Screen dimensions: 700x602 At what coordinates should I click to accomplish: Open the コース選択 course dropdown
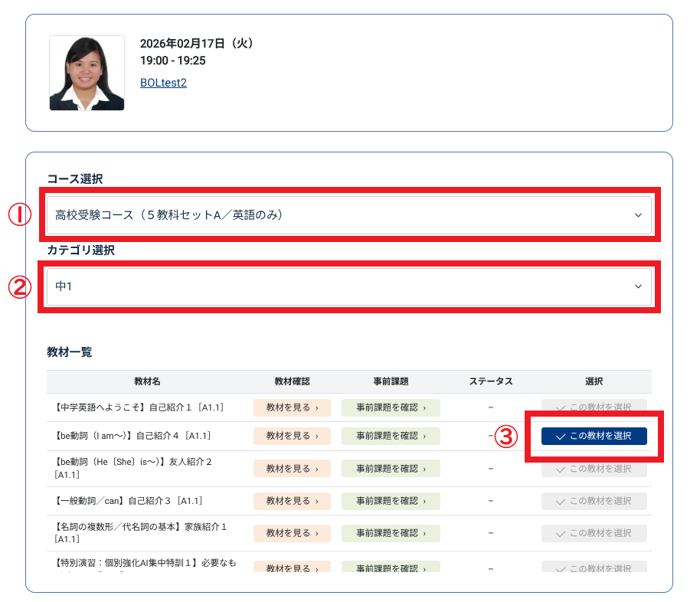348,215
